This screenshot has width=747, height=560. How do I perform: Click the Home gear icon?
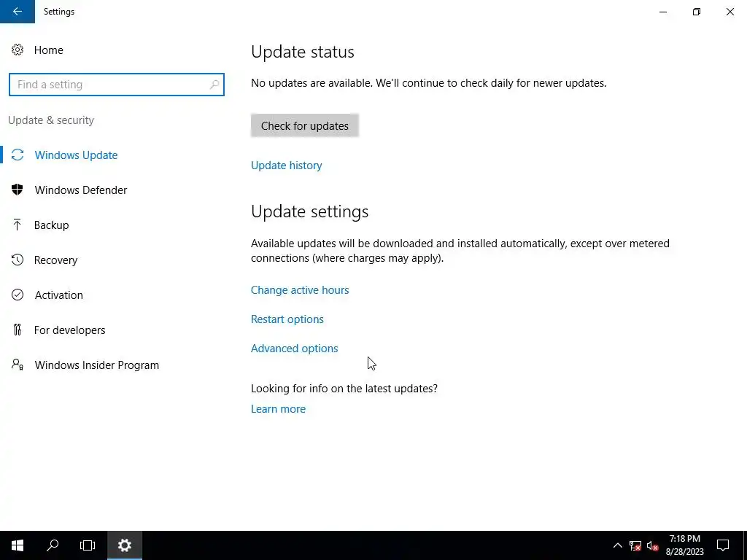(18, 50)
